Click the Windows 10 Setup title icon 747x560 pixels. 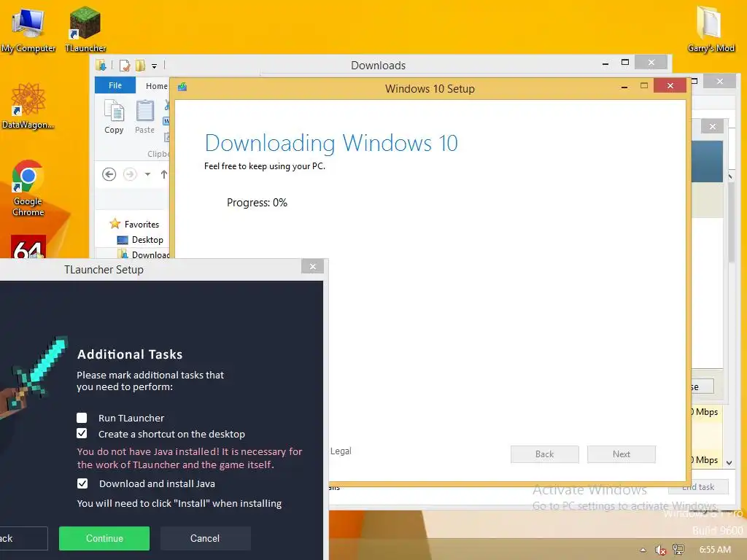click(x=182, y=87)
